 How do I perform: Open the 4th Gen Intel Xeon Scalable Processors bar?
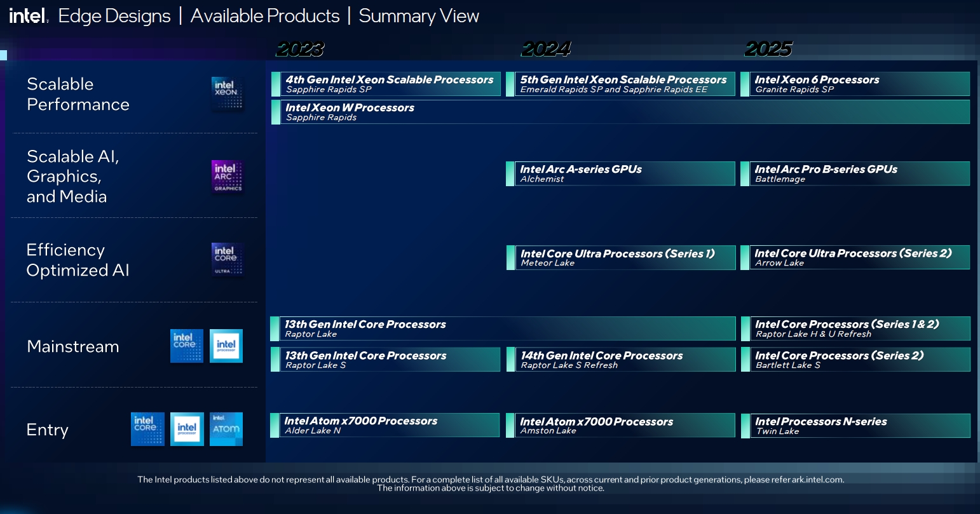click(389, 84)
